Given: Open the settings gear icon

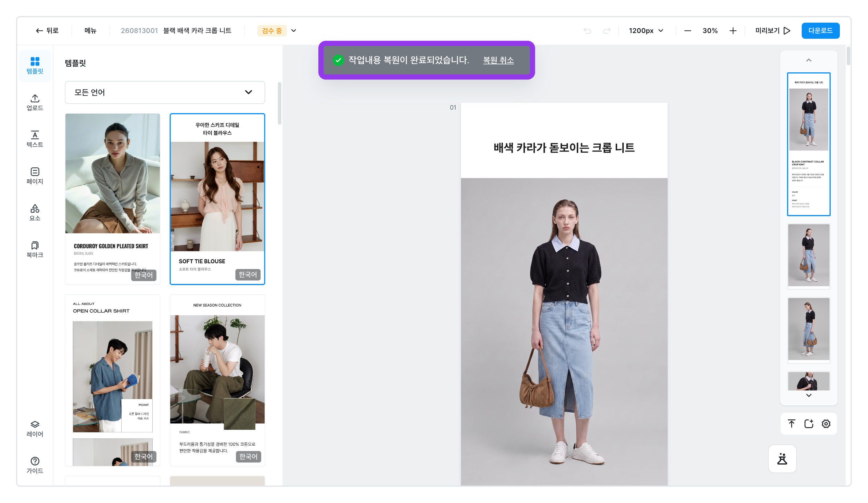Looking at the screenshot, I should 826,423.
